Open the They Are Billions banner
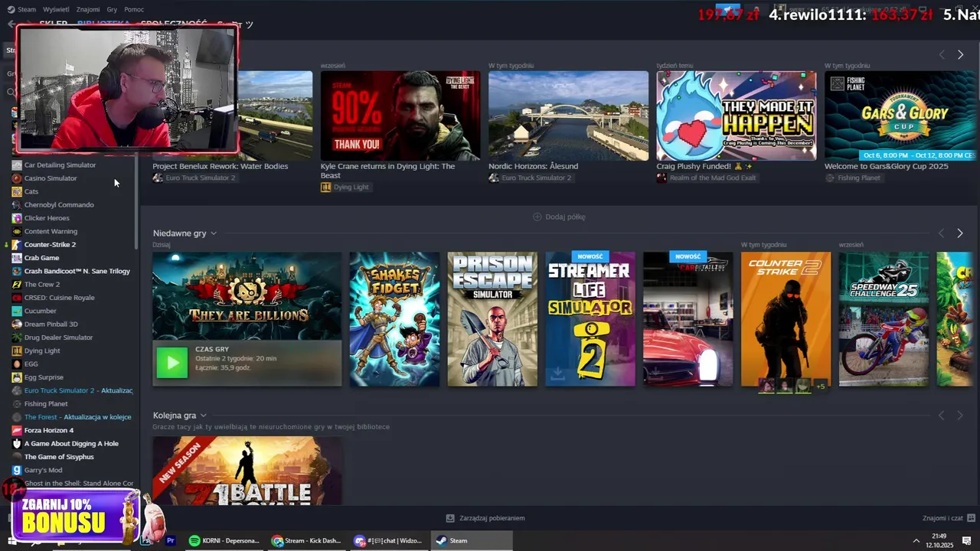Viewport: 980px width, 551px height. point(247,296)
